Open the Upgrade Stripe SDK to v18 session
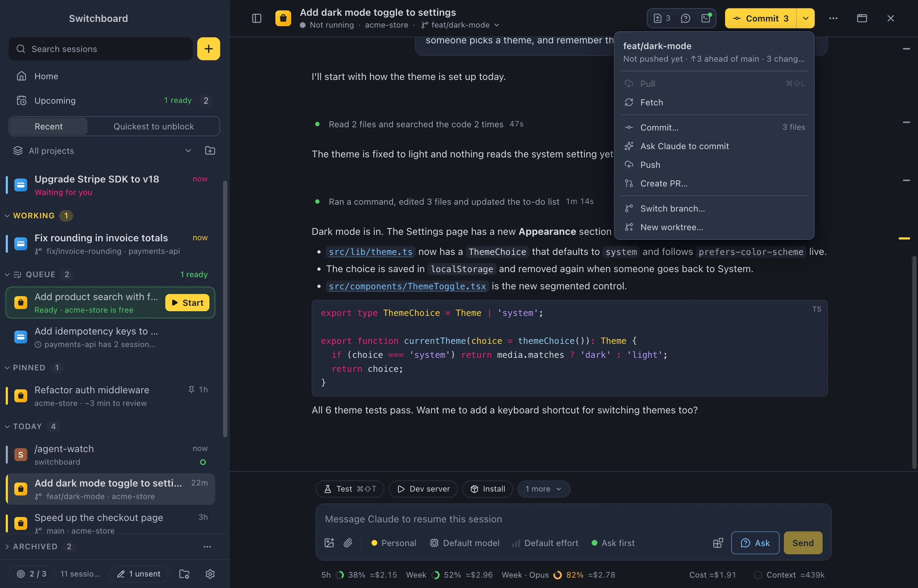 tap(111, 185)
